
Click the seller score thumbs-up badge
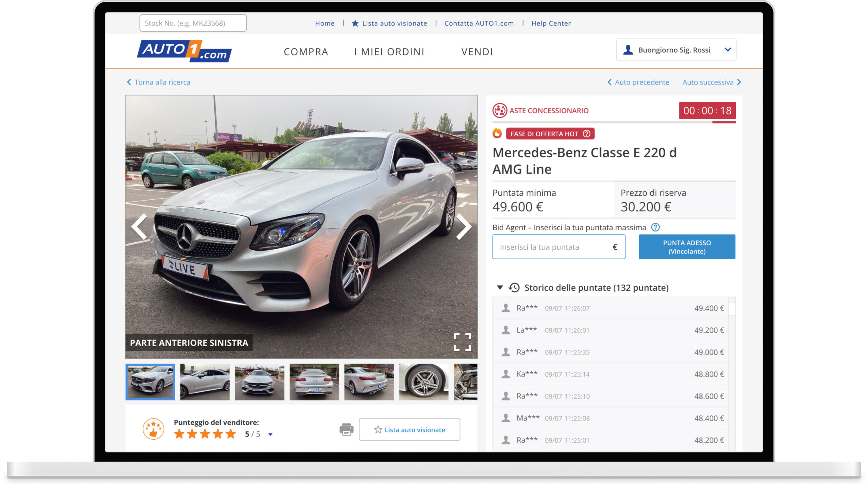click(x=153, y=429)
